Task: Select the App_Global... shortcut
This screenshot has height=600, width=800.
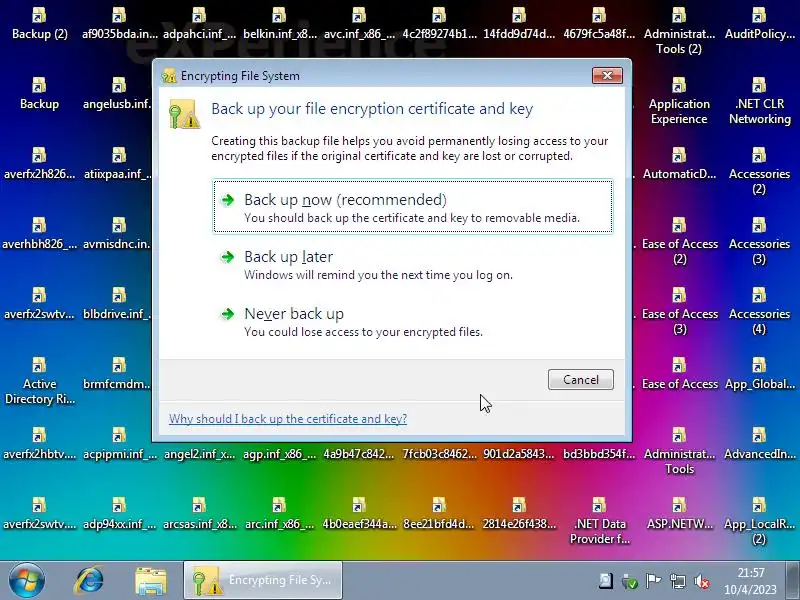Action: pos(759,373)
